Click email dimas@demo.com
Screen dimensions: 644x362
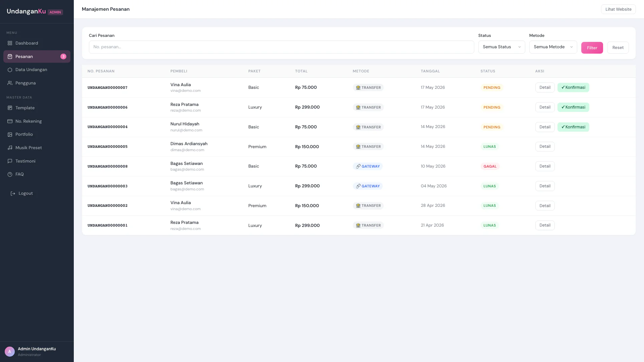[x=187, y=150]
